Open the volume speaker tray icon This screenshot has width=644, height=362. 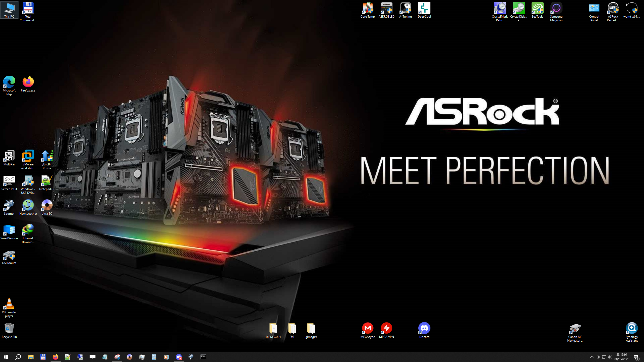610,357
